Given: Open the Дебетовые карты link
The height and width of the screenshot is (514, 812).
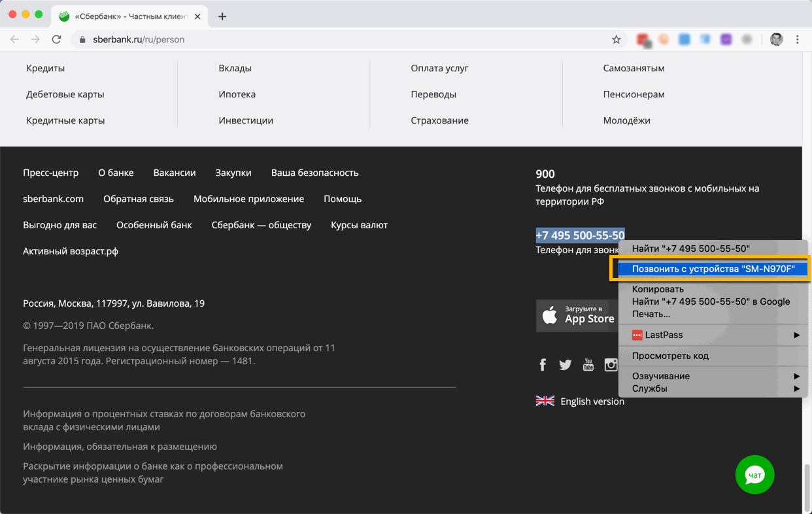Looking at the screenshot, I should 65,94.
